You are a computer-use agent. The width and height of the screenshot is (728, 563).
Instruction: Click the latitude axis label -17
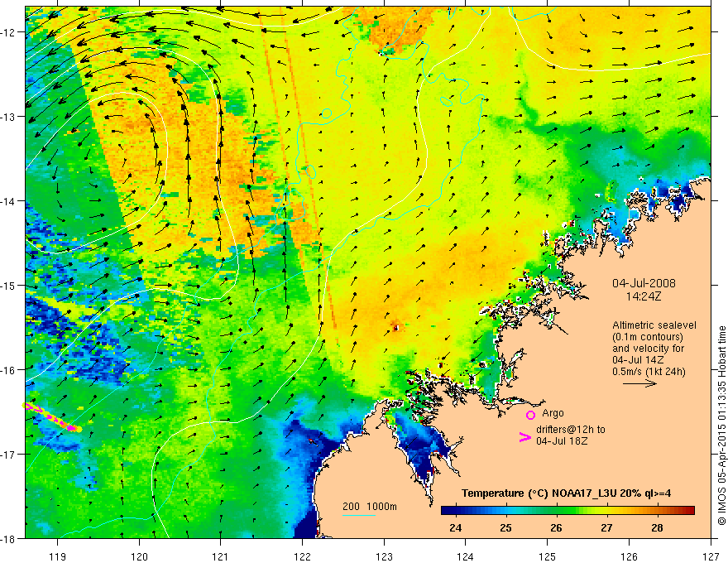8,455
